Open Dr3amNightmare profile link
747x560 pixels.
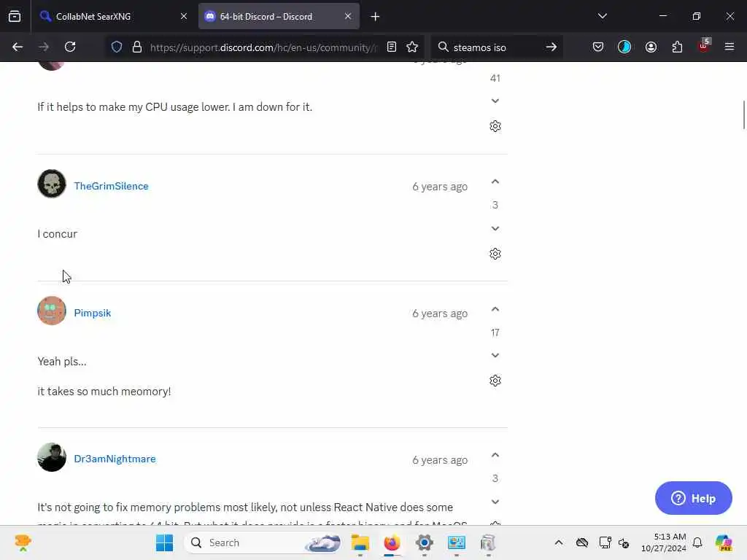point(115,459)
